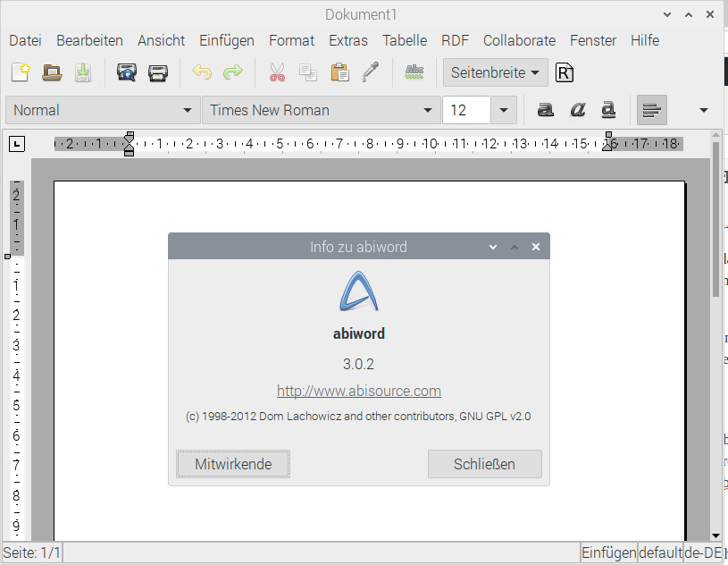
Task: Open the Times New Roman font dropdown
Action: pyautogui.click(x=322, y=110)
